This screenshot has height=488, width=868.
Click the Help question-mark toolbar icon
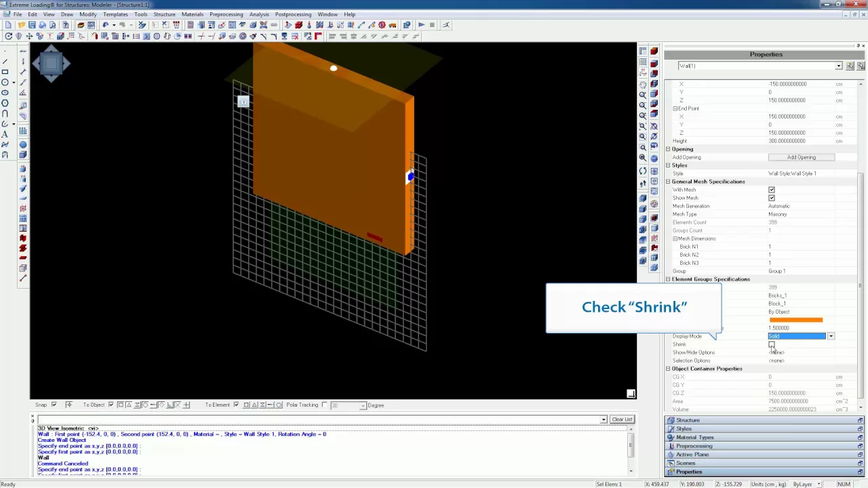(65, 25)
